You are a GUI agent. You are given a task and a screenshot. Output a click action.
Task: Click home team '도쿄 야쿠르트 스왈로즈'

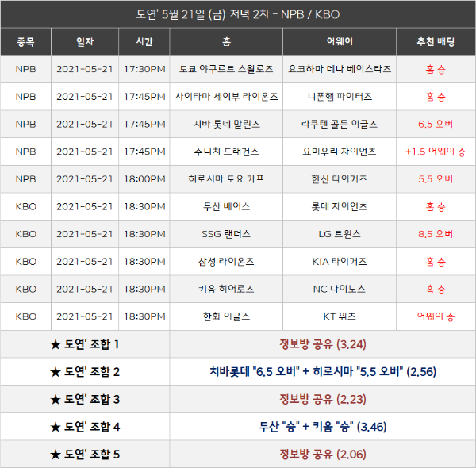[226, 69]
